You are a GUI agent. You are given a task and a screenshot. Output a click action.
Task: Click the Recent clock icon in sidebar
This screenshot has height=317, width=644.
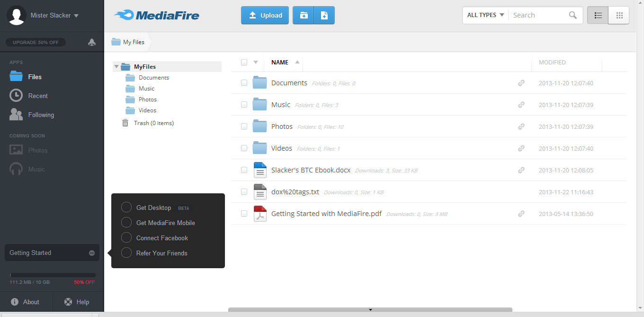pyautogui.click(x=16, y=95)
